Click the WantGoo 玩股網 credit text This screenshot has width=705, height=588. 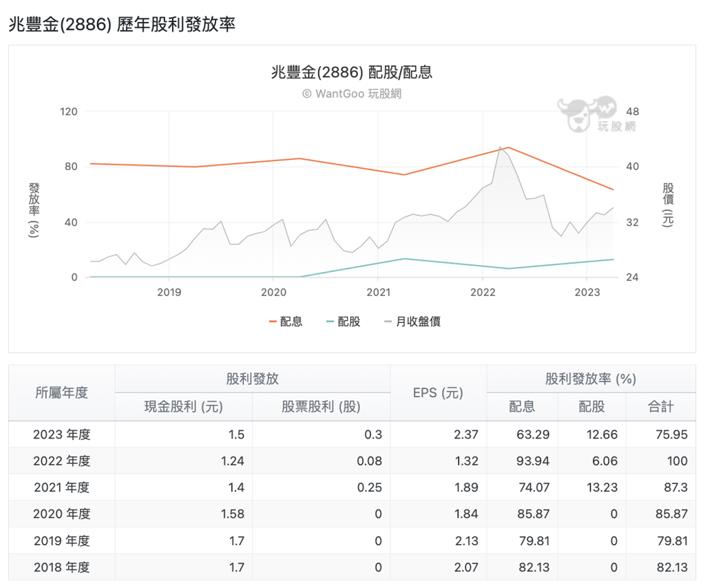pos(352,94)
